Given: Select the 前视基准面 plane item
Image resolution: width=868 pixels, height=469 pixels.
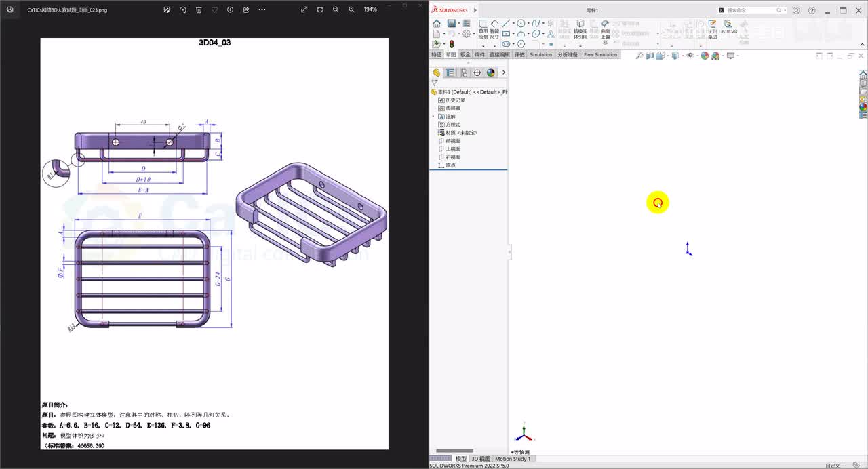Looking at the screenshot, I should pos(450,141).
